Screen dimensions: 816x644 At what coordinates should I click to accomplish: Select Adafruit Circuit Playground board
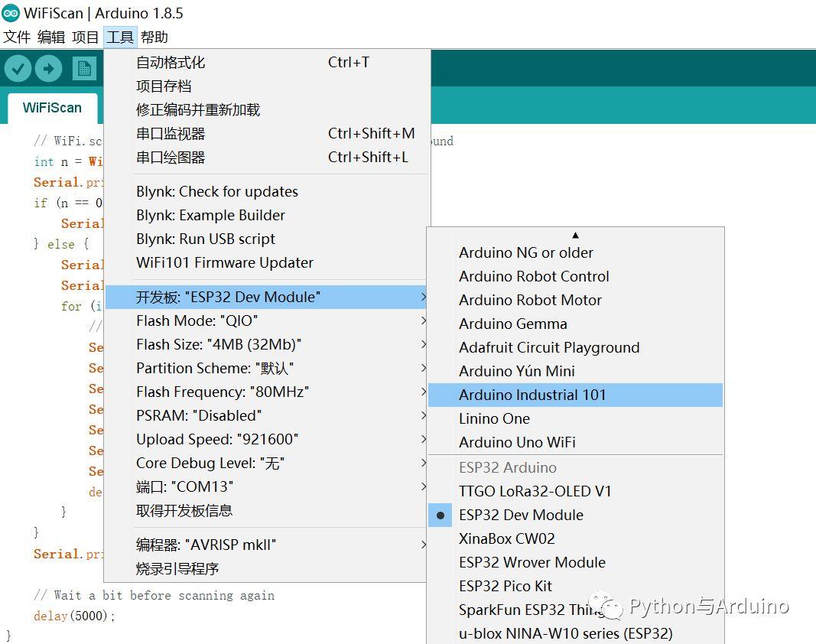[575, 347]
